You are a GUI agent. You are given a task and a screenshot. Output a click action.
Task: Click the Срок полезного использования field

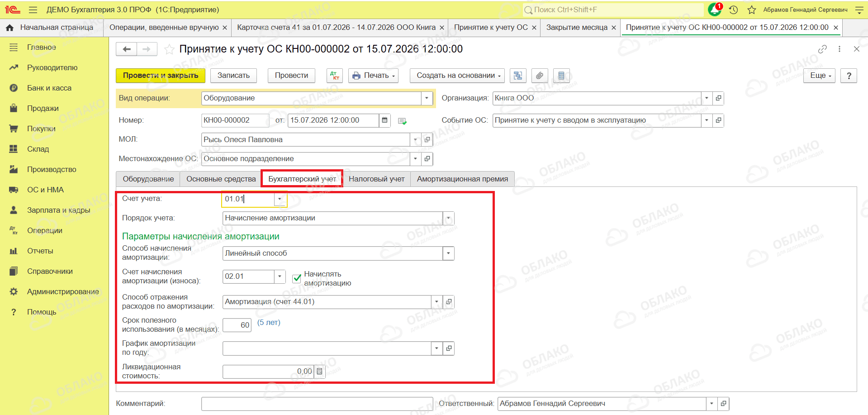coord(237,325)
